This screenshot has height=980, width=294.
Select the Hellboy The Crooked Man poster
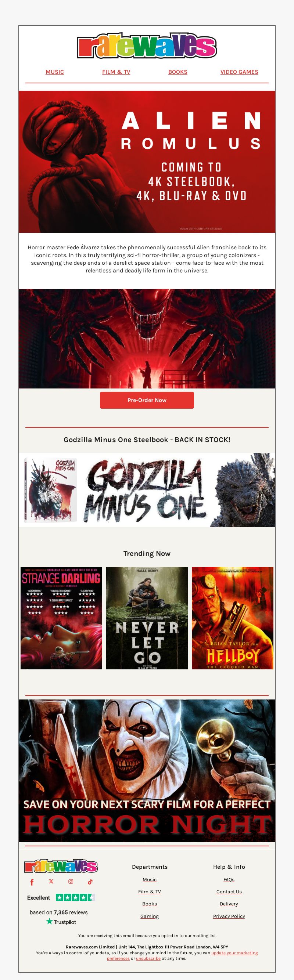(x=233, y=618)
